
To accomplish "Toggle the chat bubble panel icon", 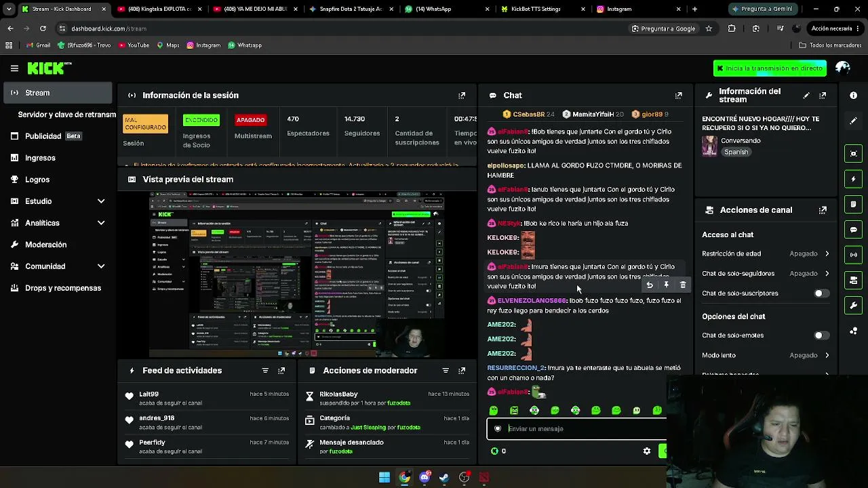I will (854, 230).
